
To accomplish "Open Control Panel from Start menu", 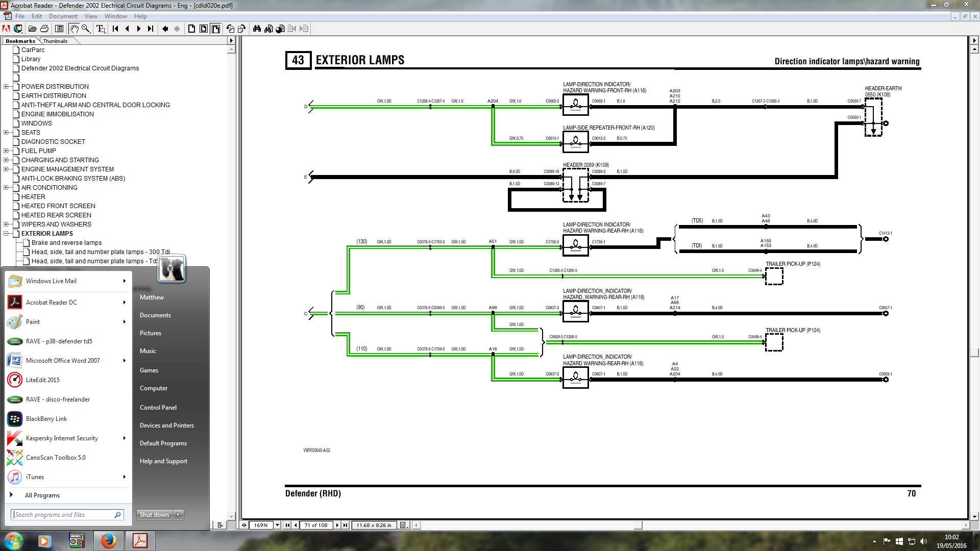I will tap(158, 408).
